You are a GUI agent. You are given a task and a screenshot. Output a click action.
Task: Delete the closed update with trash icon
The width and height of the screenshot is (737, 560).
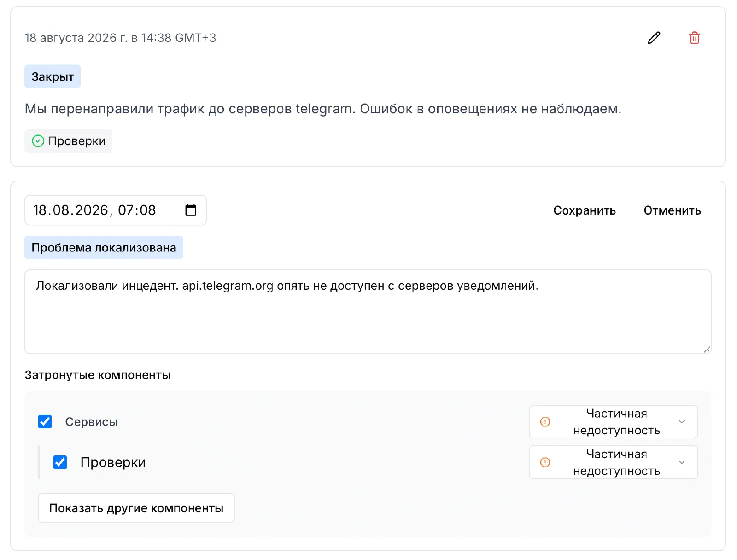(694, 38)
